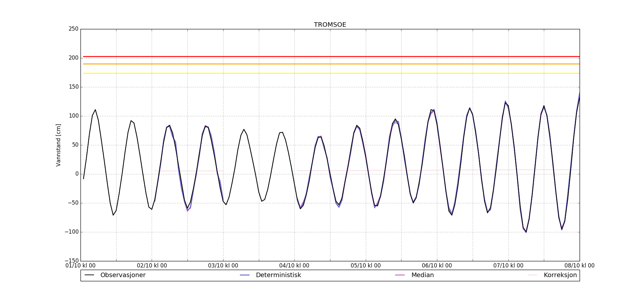Select the Median legend label
The image size is (644, 290).
pyautogui.click(x=422, y=275)
